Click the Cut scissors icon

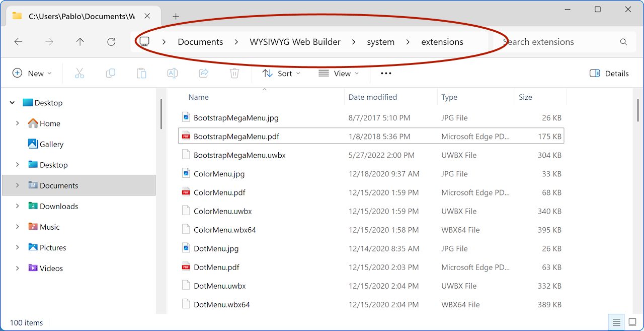pos(79,74)
